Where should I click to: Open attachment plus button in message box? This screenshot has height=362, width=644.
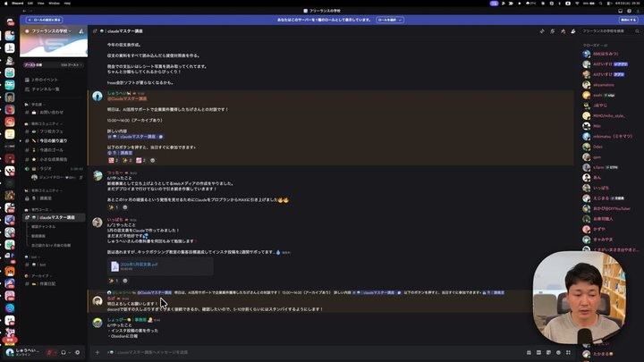tap(97, 352)
